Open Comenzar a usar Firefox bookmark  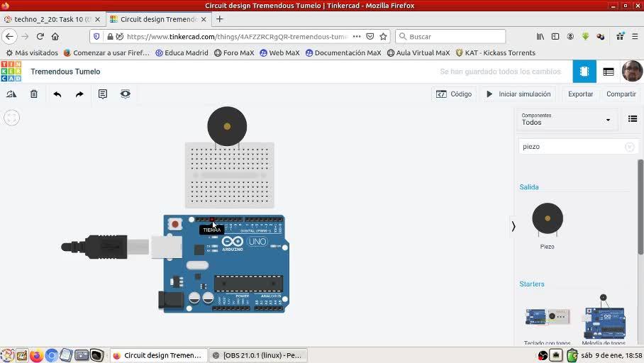[x=107, y=52]
